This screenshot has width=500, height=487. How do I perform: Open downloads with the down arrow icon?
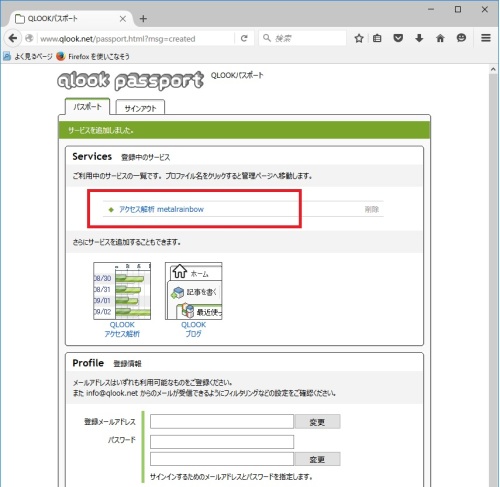pos(419,38)
